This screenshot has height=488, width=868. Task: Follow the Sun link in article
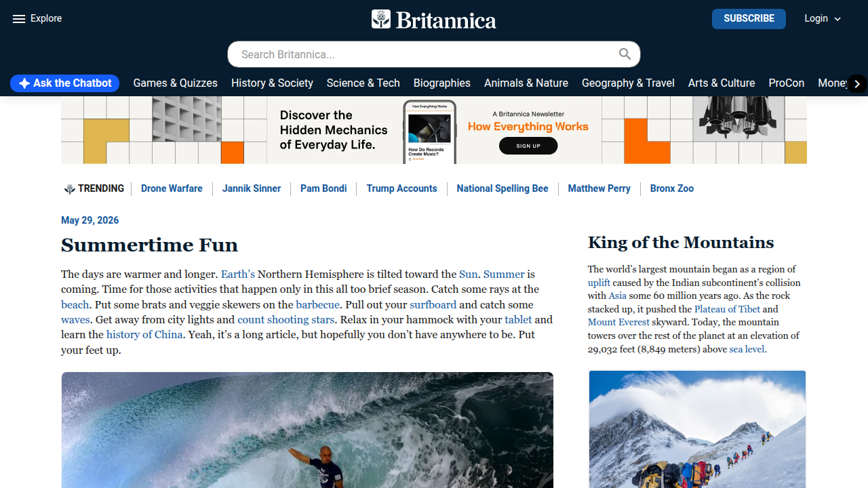tap(469, 274)
